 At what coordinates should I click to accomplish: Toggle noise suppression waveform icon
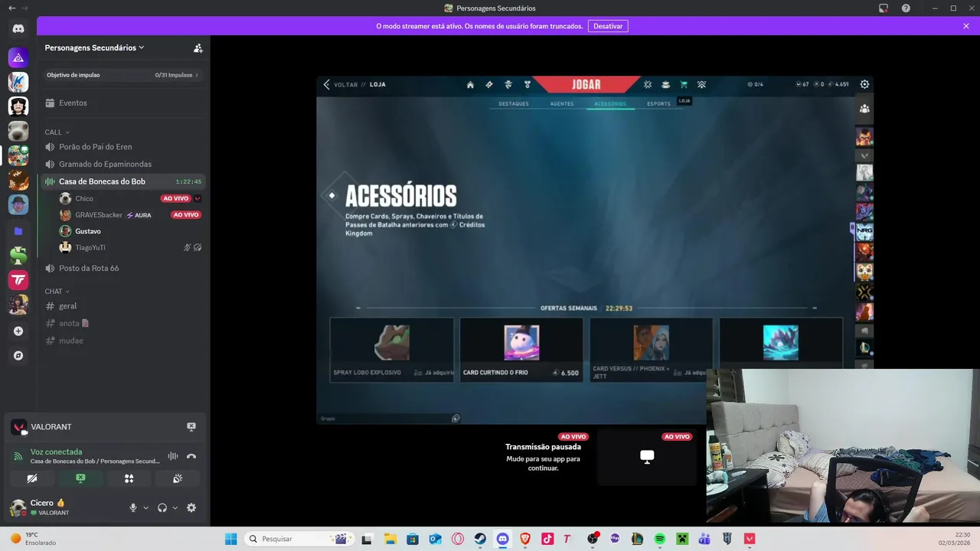(x=173, y=456)
